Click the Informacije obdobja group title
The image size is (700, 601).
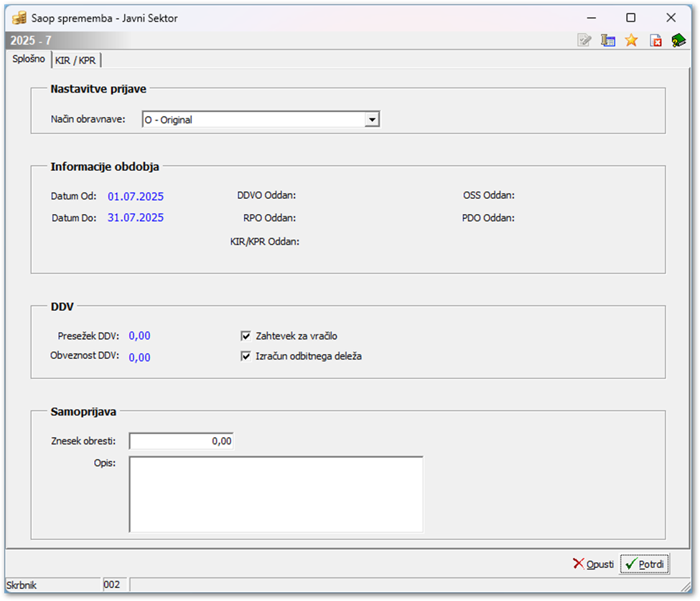click(105, 167)
